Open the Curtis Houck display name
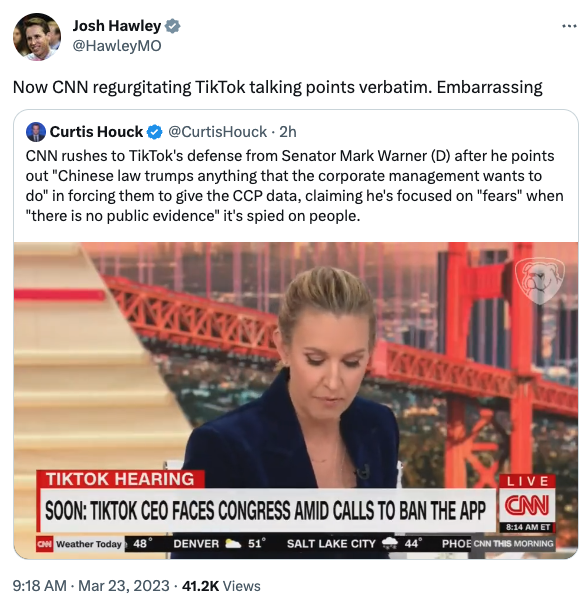Image resolution: width=588 pixels, height=599 pixels. pos(96,132)
